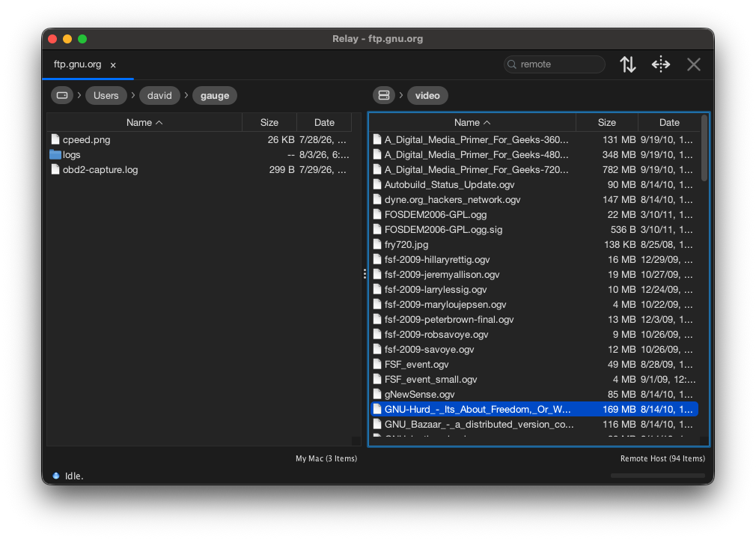Select fsf-2009-robsavoye.ogv file icon
The image size is (756, 540).
377,334
